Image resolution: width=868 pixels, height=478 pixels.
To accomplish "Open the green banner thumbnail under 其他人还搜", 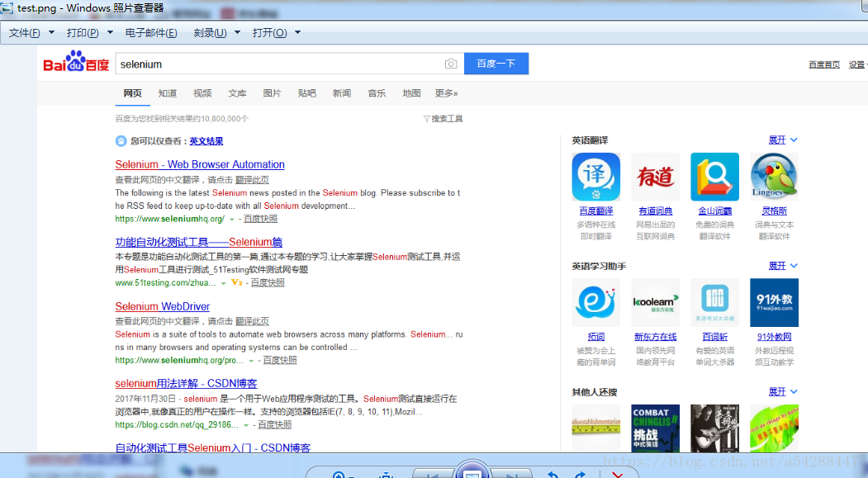I will 774,428.
